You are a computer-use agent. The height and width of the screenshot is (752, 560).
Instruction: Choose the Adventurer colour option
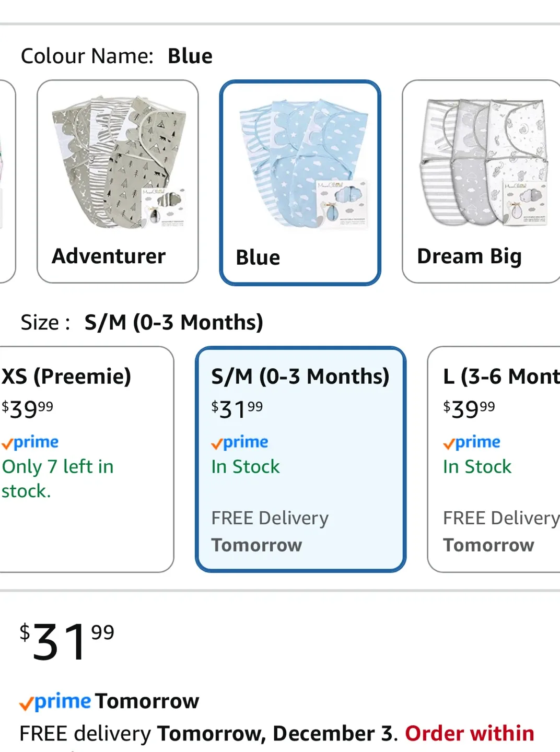117,180
